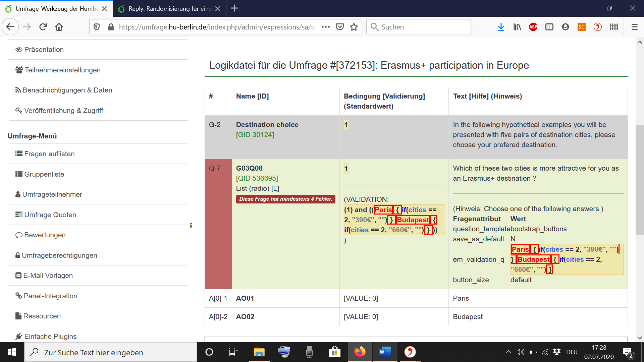Open the Downloads arrow icon
This screenshot has width=644, height=362.
(501, 27)
